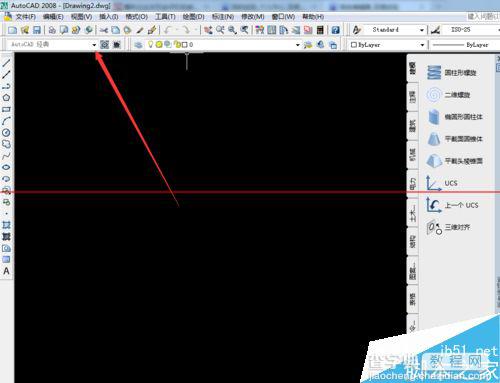The height and width of the screenshot is (383, 500).
Task: Click the Layer Previous icon
Action: pyautogui.click(x=320, y=45)
